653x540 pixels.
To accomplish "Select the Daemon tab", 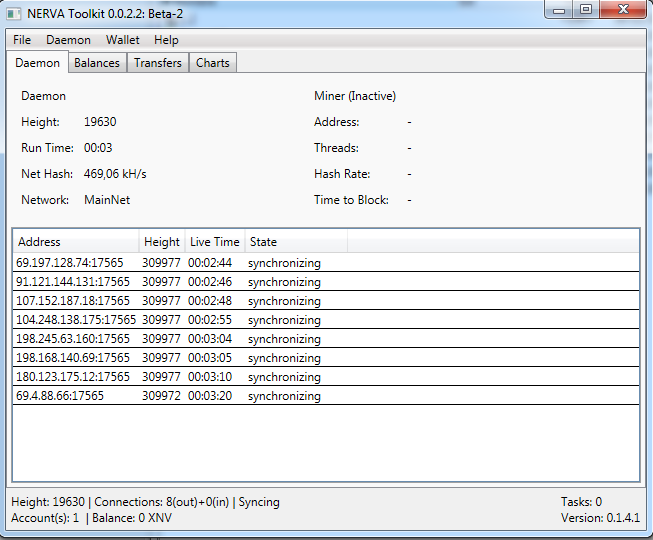I will (37, 63).
